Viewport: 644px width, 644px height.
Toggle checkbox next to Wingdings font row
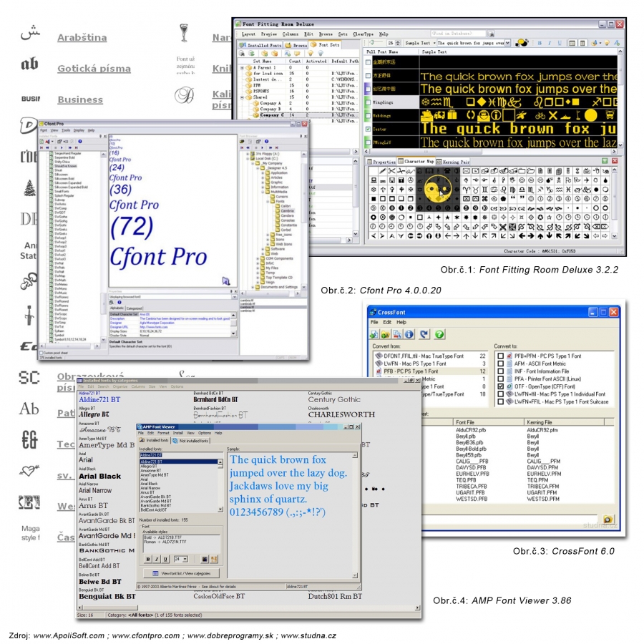369,102
